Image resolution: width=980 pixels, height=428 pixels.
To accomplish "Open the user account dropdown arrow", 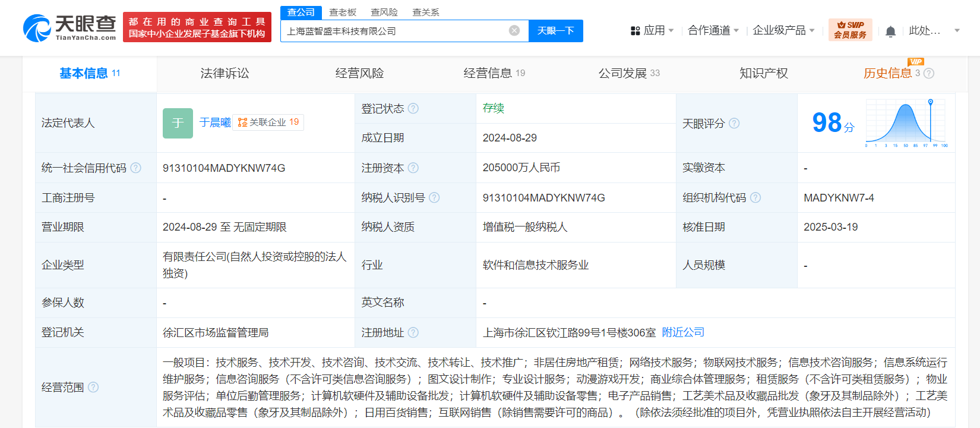I will point(957,30).
